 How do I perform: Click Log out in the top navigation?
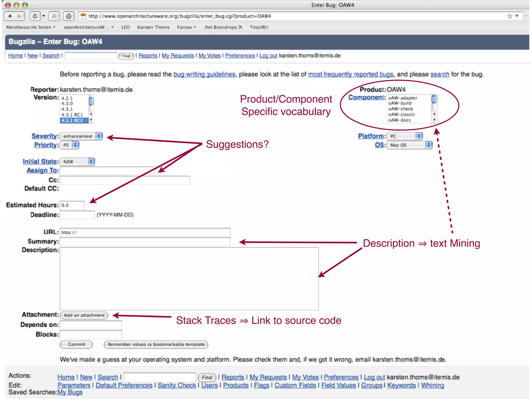(268, 56)
